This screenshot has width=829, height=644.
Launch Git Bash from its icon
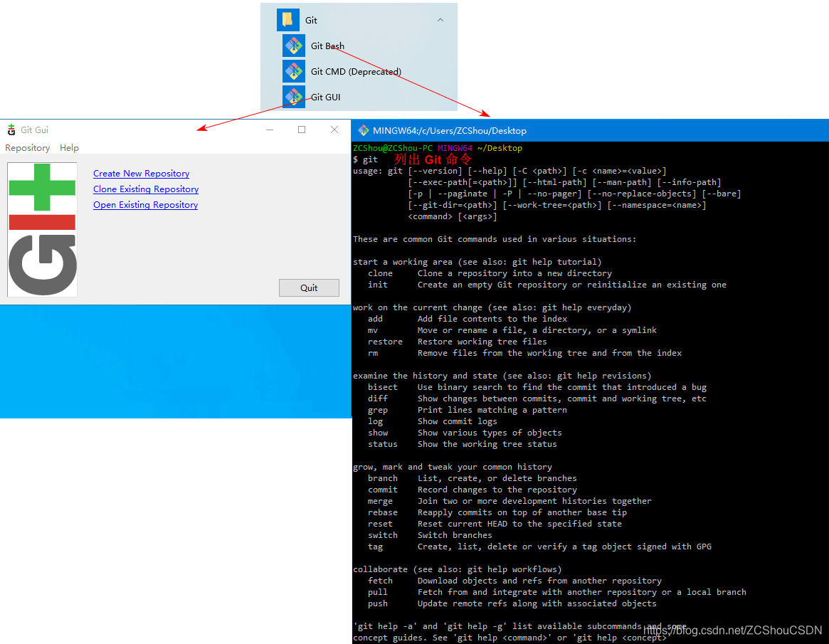pos(293,46)
